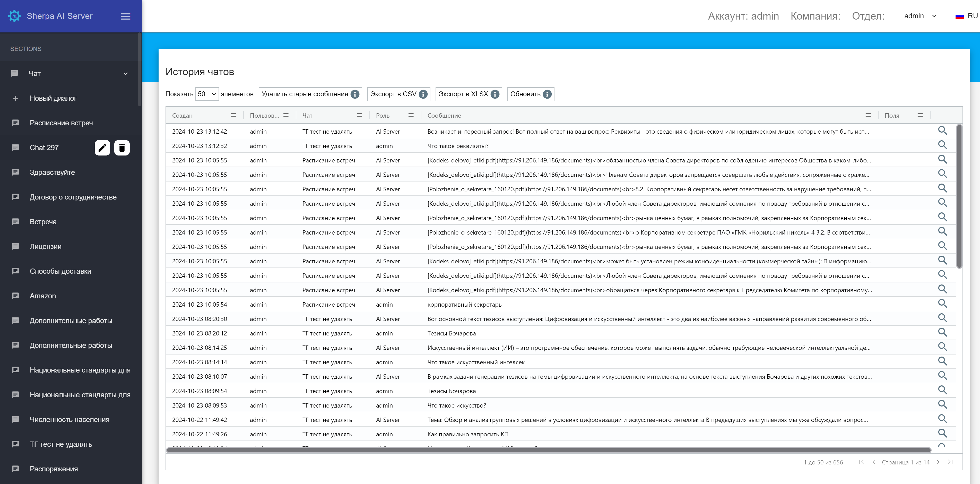Jump to last page arrow

pos(950,462)
